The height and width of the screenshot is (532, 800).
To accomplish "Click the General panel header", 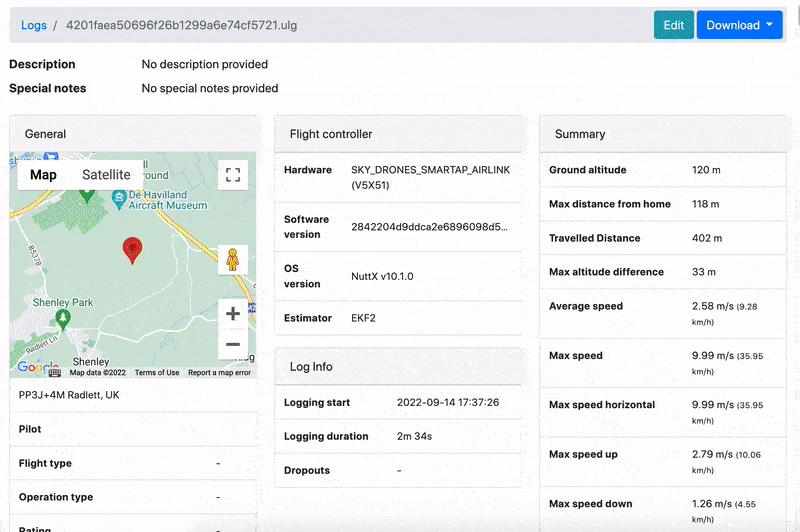I will coord(46,134).
